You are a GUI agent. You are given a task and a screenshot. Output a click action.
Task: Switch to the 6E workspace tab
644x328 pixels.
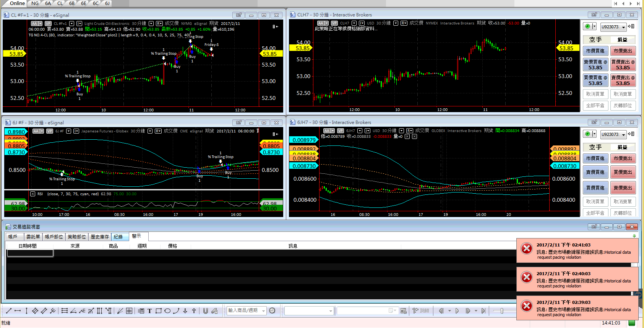click(84, 3)
